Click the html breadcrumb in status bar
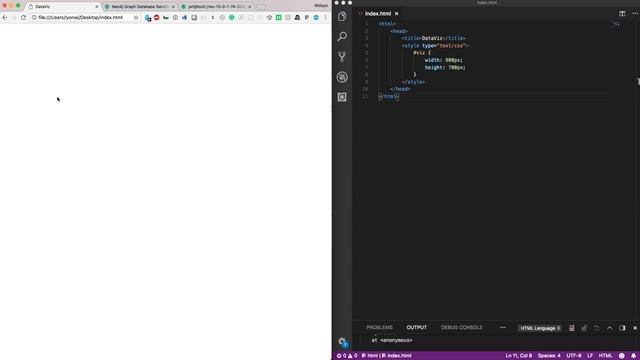This screenshot has height=360, width=640. point(370,356)
